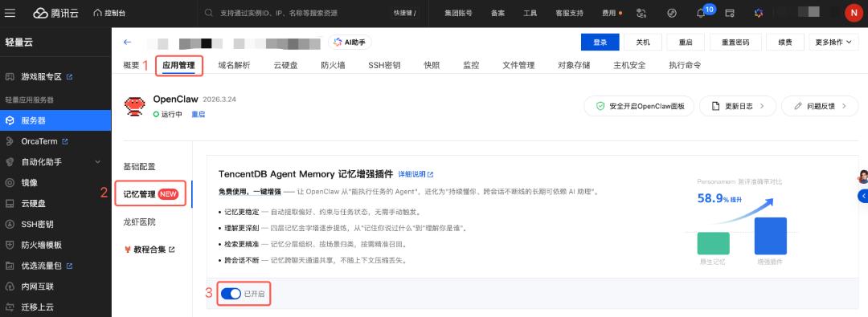Select 记忆管理 NEW in the side menu
The image size is (868, 317).
click(x=150, y=194)
